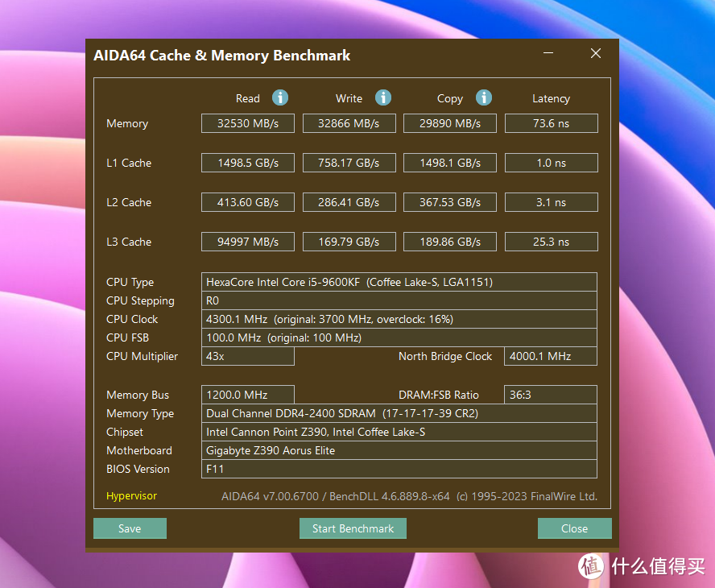This screenshot has height=588, width=715.
Task: Select Memory copy value 29890 MB/s
Action: [450, 123]
